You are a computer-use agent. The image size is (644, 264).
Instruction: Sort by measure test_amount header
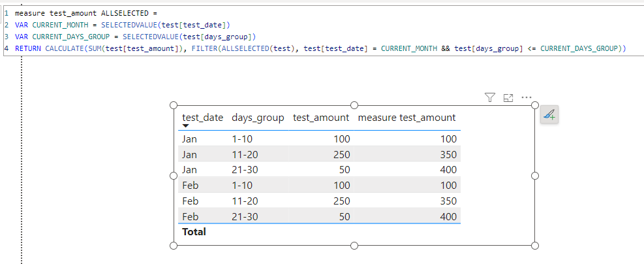click(x=406, y=118)
